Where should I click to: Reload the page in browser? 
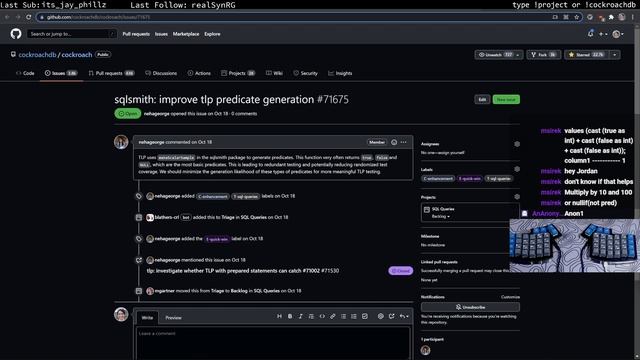[x=28, y=17]
